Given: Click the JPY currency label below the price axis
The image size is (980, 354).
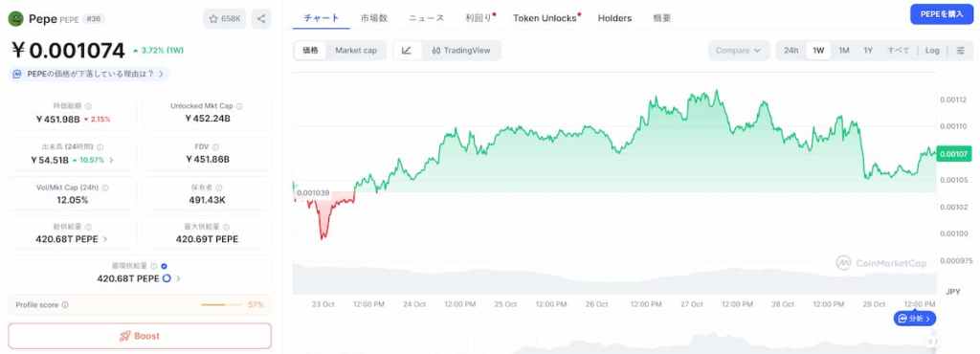Looking at the screenshot, I should 952,292.
